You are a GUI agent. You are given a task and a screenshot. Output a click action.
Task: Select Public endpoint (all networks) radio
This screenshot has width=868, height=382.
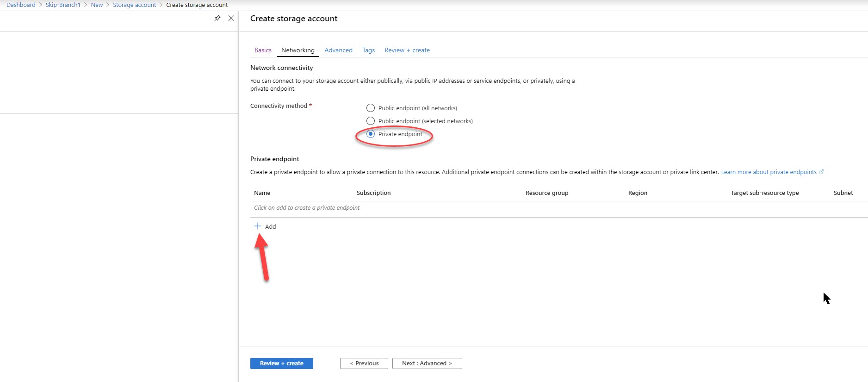click(371, 108)
